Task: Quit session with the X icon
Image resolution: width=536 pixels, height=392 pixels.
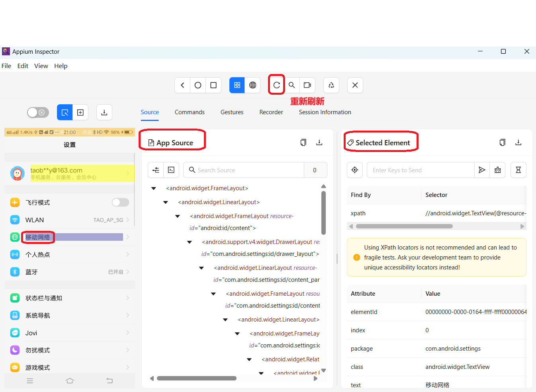Action: point(355,85)
